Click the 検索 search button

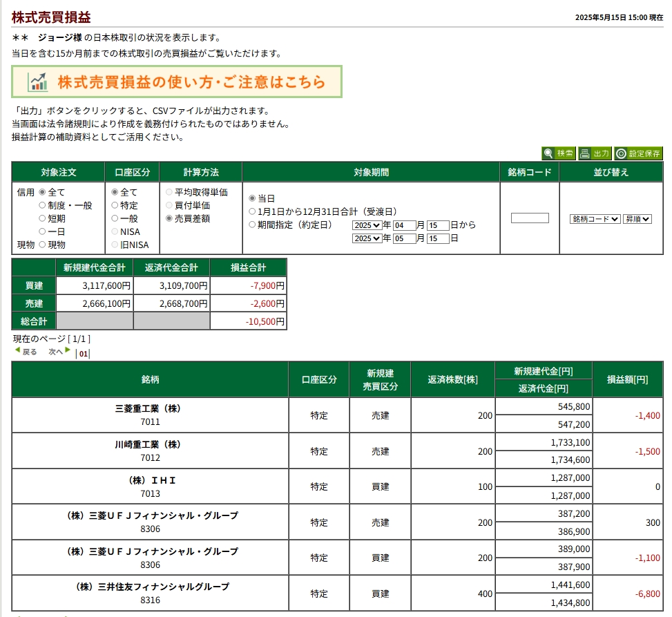[559, 153]
